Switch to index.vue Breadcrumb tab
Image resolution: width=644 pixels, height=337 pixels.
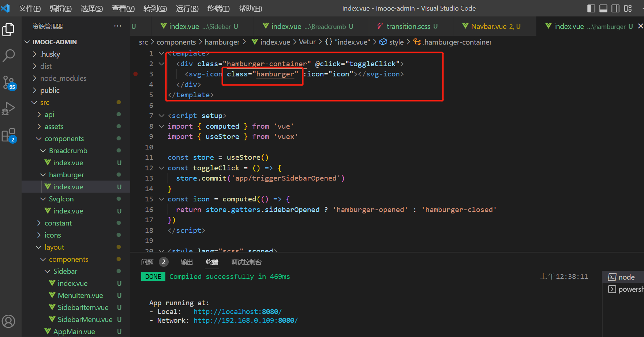click(311, 26)
